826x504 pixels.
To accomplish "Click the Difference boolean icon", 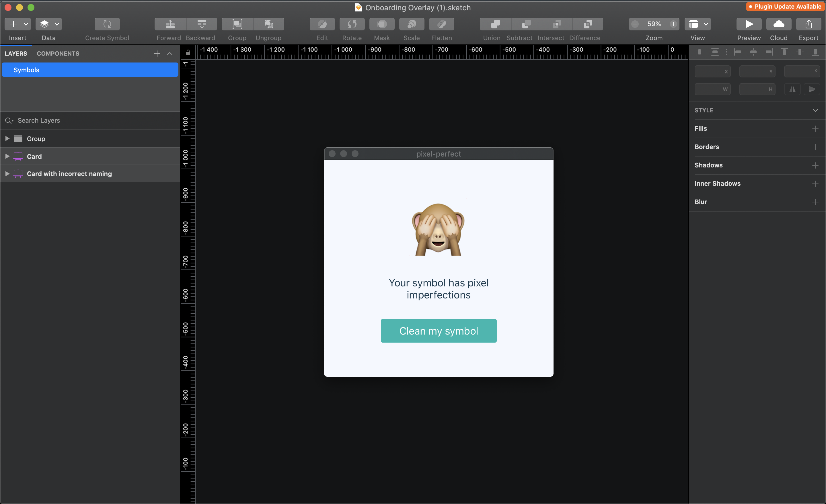I will (x=588, y=24).
